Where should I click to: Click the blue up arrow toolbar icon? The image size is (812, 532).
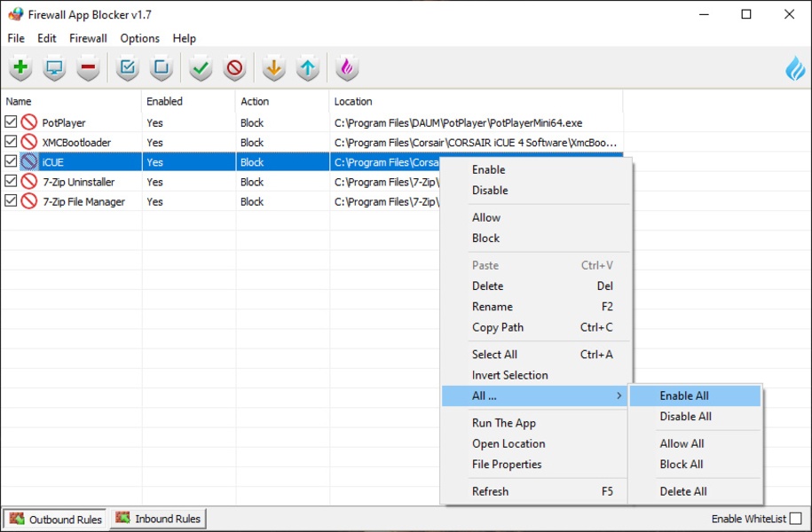(307, 67)
